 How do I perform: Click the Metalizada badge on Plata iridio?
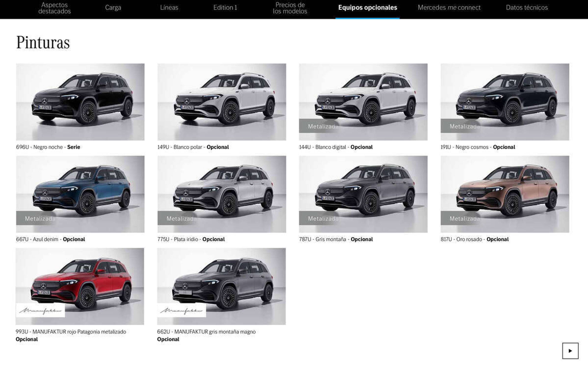coord(178,218)
